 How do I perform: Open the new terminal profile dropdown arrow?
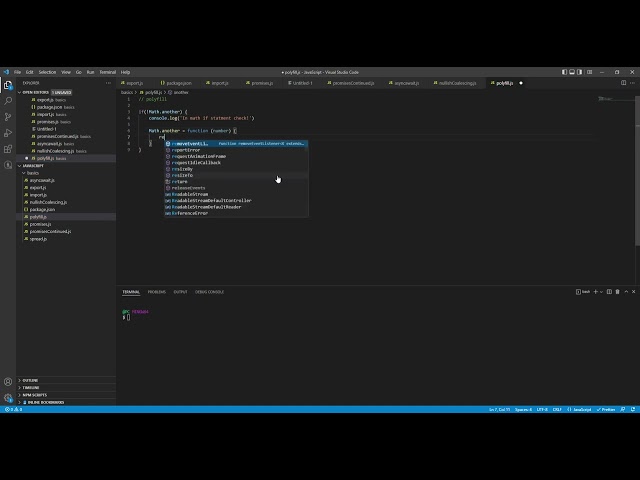(601, 292)
